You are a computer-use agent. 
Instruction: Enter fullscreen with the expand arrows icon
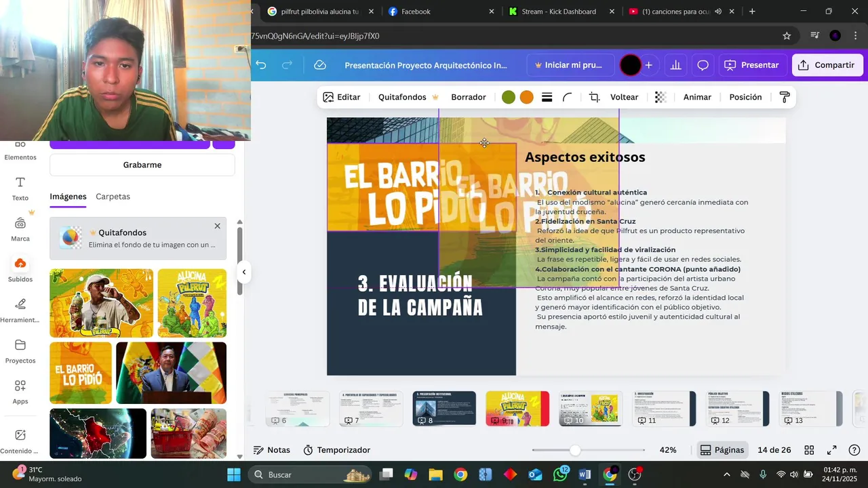pyautogui.click(x=831, y=450)
